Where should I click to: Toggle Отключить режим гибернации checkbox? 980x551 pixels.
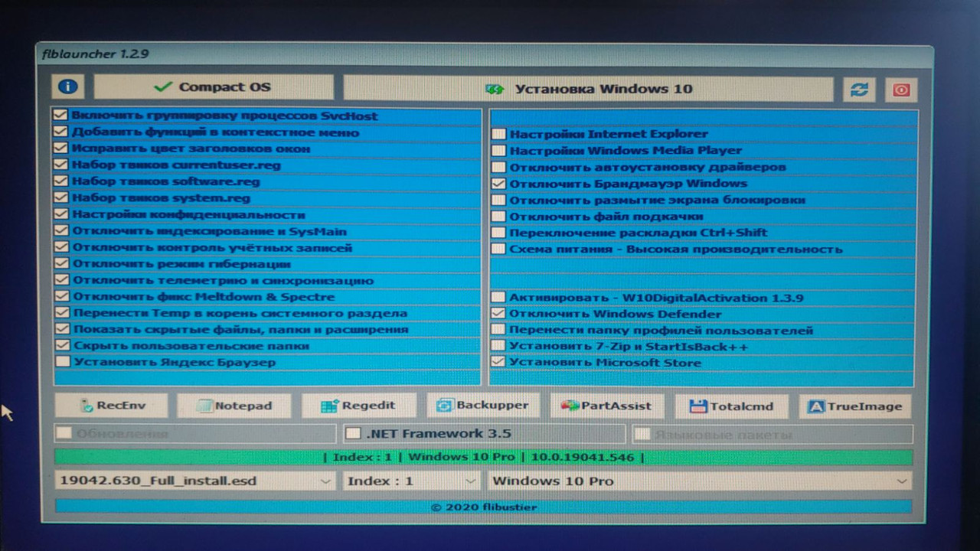(x=60, y=263)
